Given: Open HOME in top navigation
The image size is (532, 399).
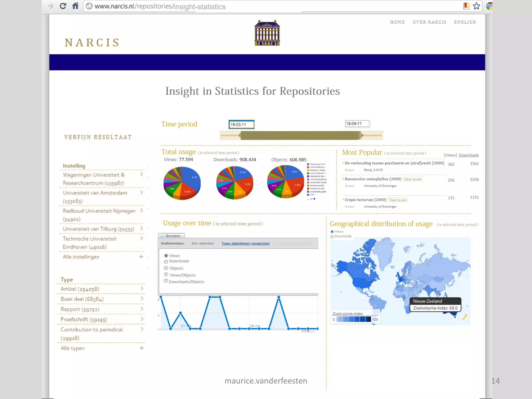Looking at the screenshot, I should [397, 22].
